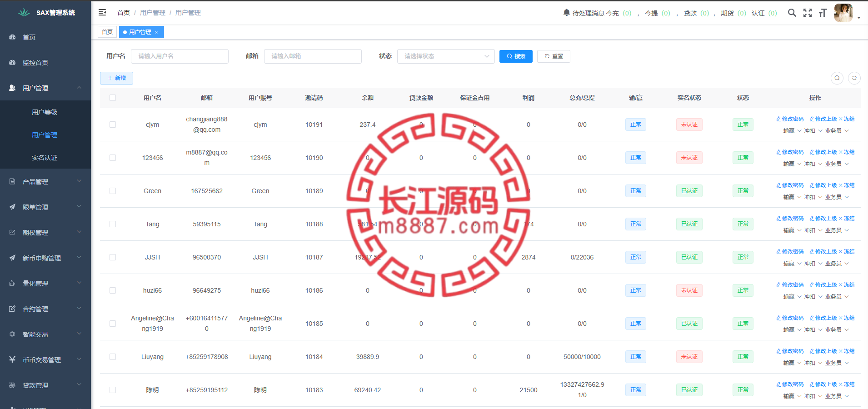Screen dimensions: 868x409
Task: Open the 状态 select dropdown
Action: coord(446,56)
